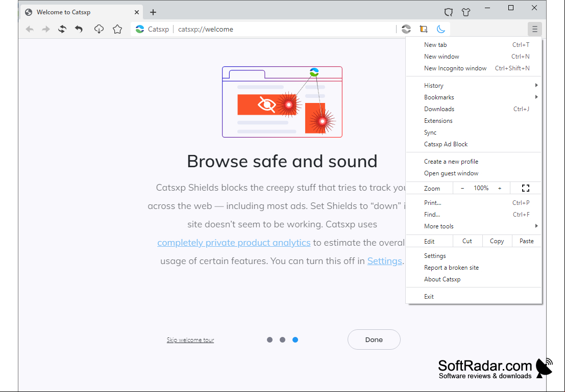Enter fullscreen with the zoom row icon
The height and width of the screenshot is (392, 565).
point(526,188)
